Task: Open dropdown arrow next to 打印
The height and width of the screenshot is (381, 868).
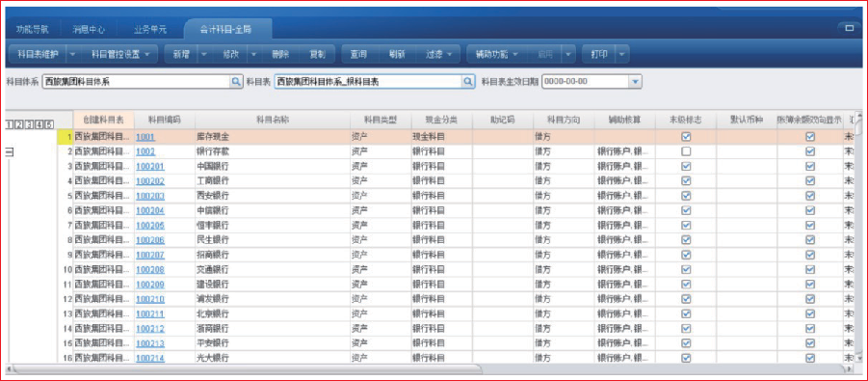Action: tap(621, 54)
